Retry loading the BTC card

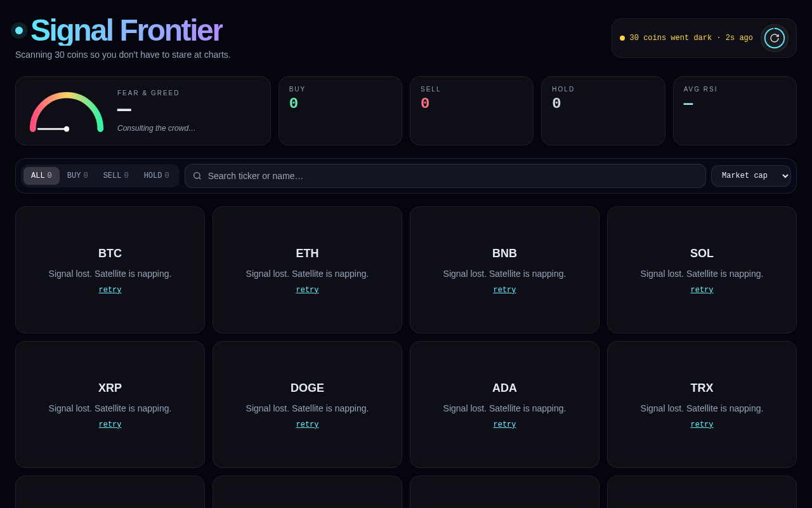click(x=110, y=290)
